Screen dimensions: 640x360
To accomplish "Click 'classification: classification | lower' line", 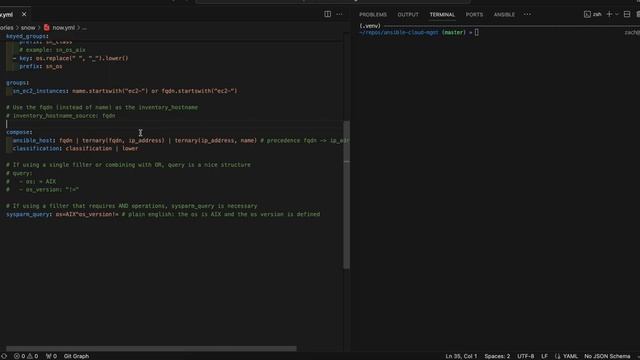I will pos(76,149).
